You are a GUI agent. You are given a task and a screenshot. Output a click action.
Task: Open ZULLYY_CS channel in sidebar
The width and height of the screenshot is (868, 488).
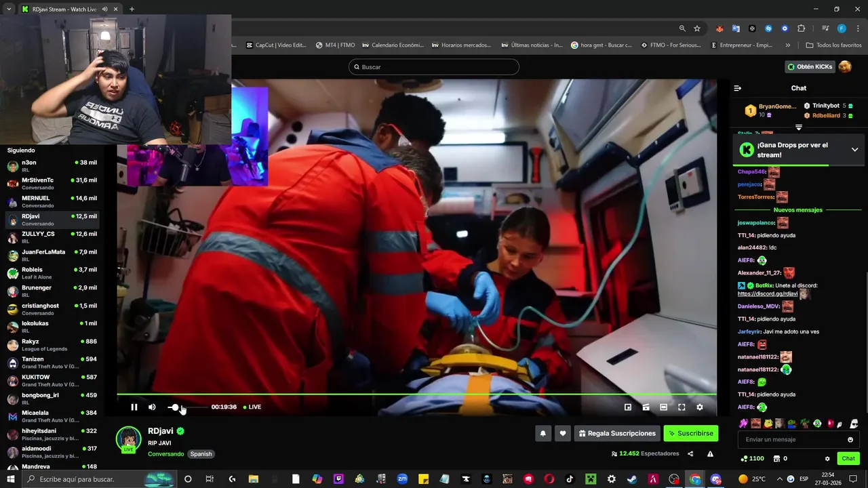[x=52, y=237]
